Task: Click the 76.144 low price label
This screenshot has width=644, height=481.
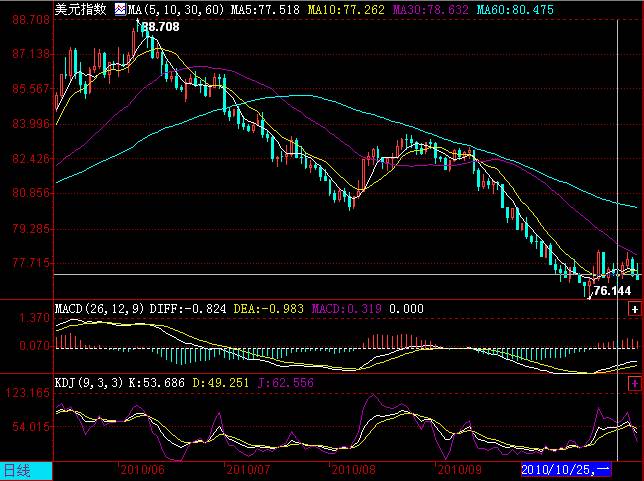Action: (x=612, y=291)
